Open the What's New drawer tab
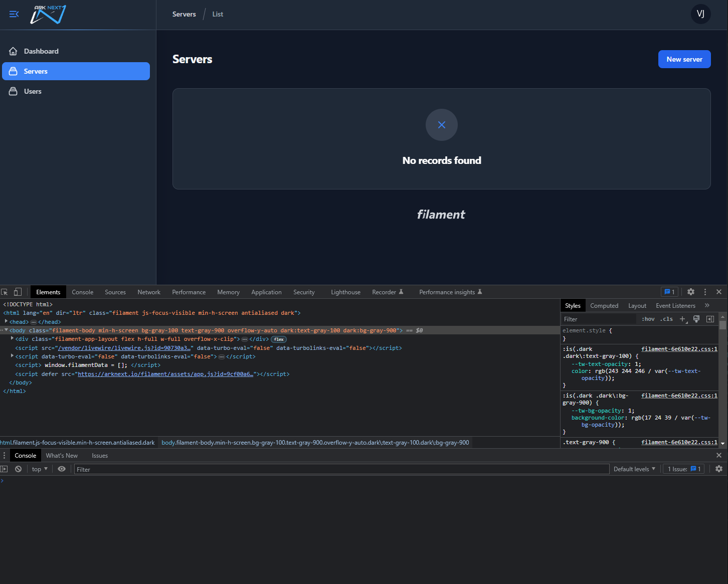 tap(62, 456)
